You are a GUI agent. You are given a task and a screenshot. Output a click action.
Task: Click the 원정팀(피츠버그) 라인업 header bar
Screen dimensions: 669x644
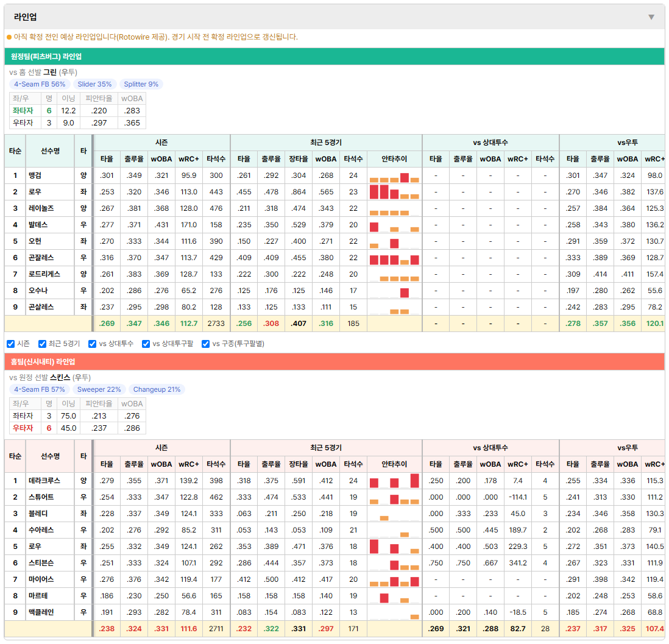(334, 56)
